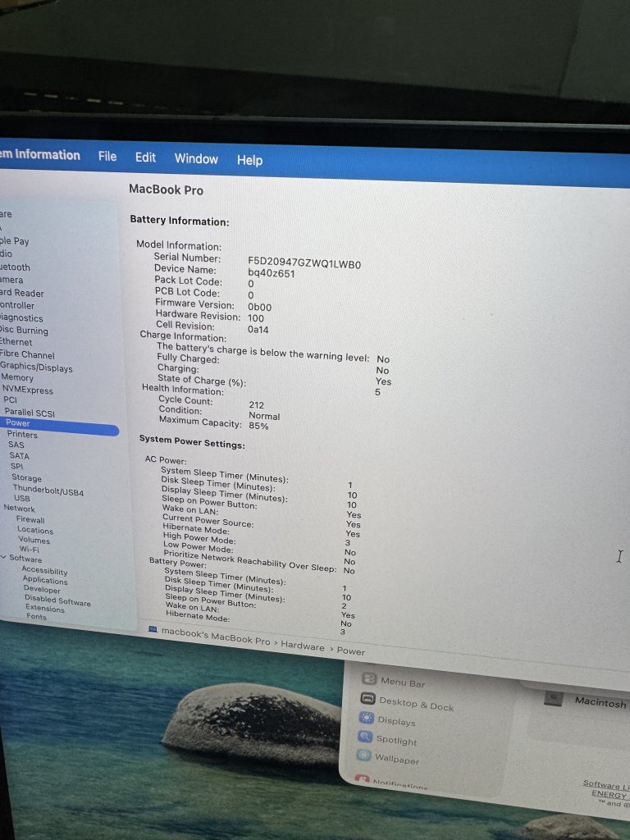Select Apple Pay in the sidebar

point(14,241)
